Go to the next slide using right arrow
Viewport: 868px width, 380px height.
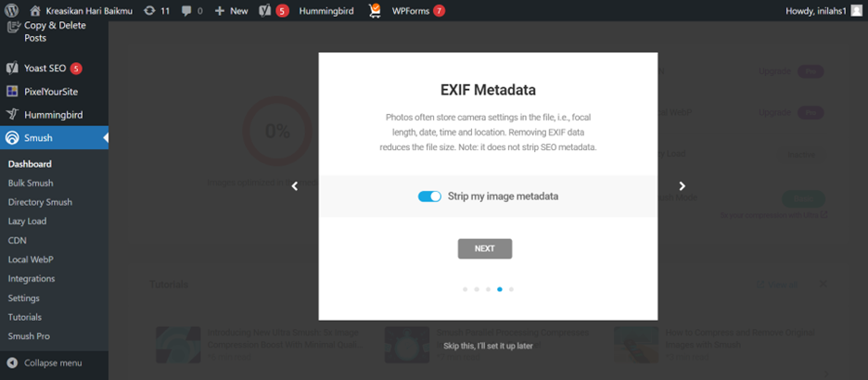tap(682, 186)
